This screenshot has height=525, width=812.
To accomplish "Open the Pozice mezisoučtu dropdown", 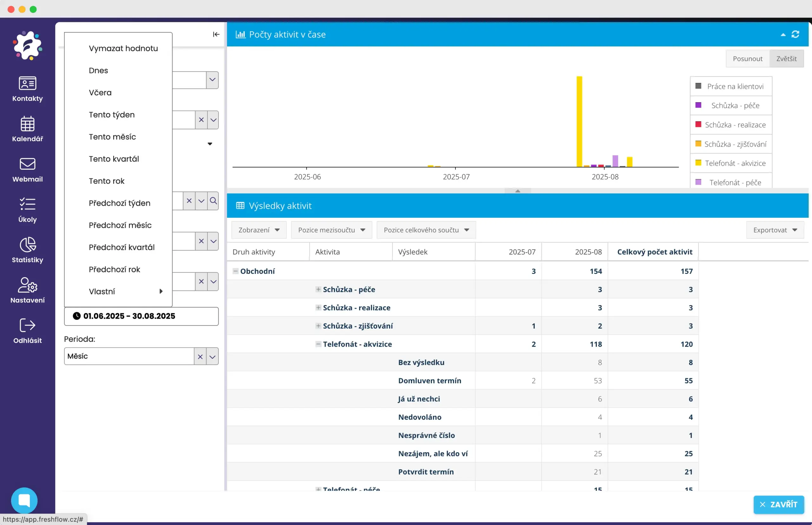I will [331, 230].
